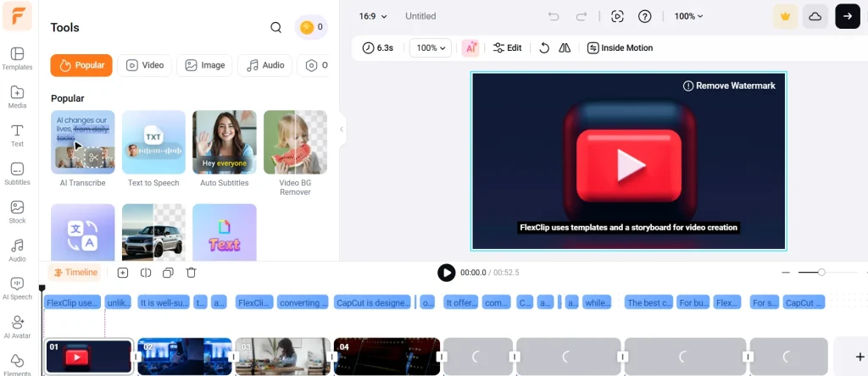Open the credits coin counter

click(311, 27)
